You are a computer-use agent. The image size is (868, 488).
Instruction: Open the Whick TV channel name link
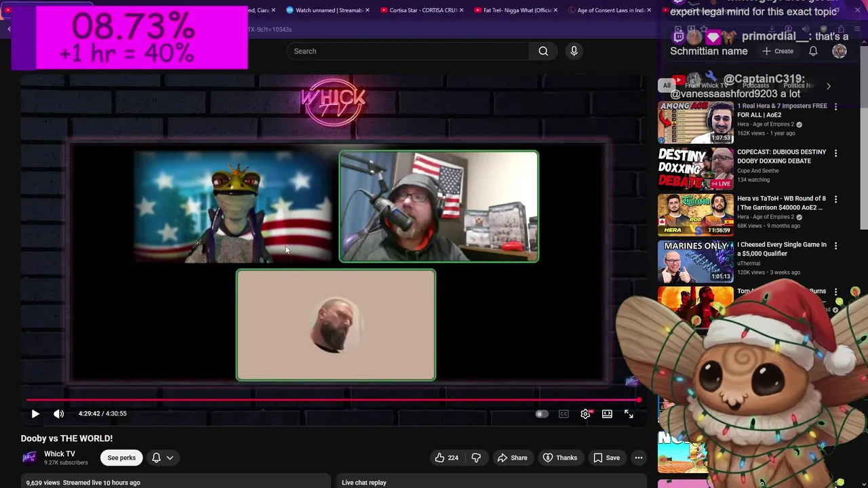pos(60,453)
